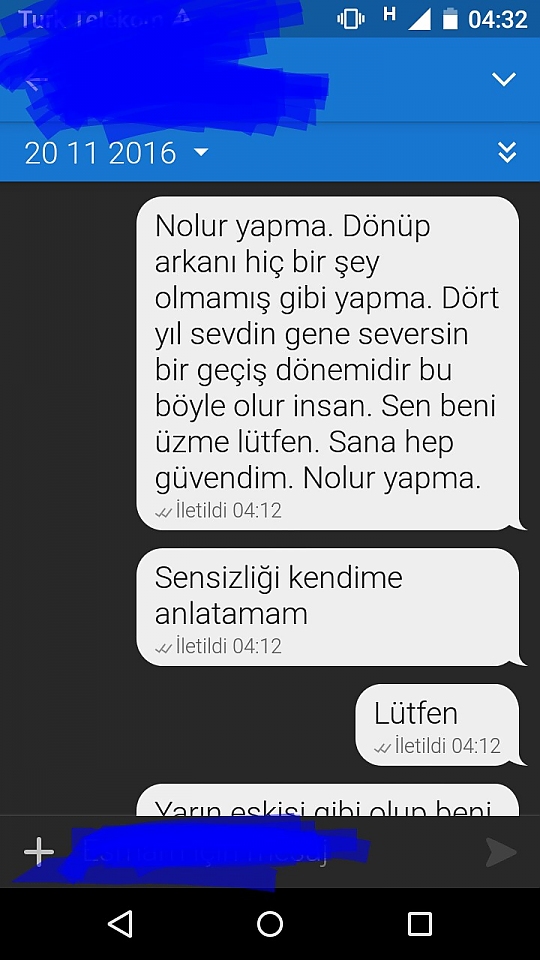Tap the send arrow icon
540x960 pixels.
pyautogui.click(x=501, y=852)
